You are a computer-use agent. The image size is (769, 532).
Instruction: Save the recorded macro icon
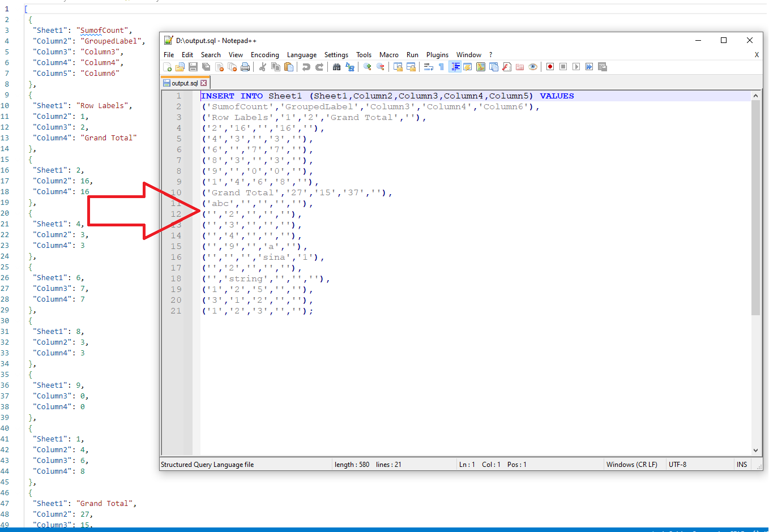tap(603, 67)
